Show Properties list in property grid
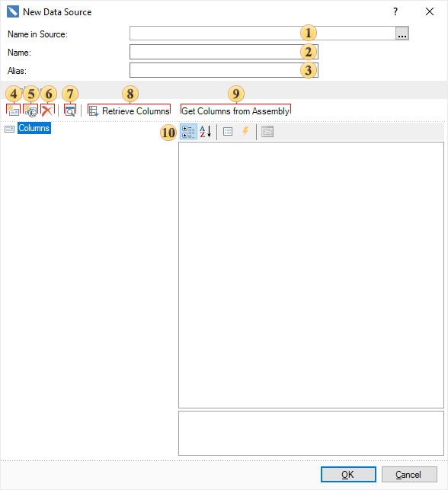 (x=228, y=132)
